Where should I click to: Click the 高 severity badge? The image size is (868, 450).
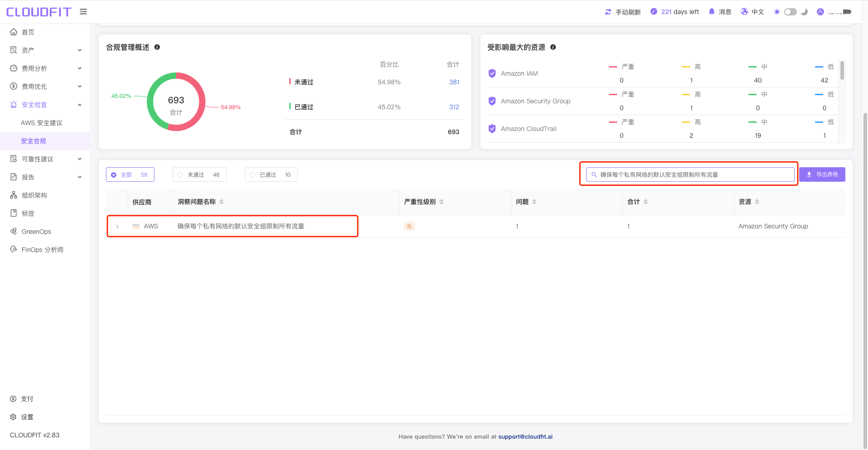pyautogui.click(x=409, y=226)
